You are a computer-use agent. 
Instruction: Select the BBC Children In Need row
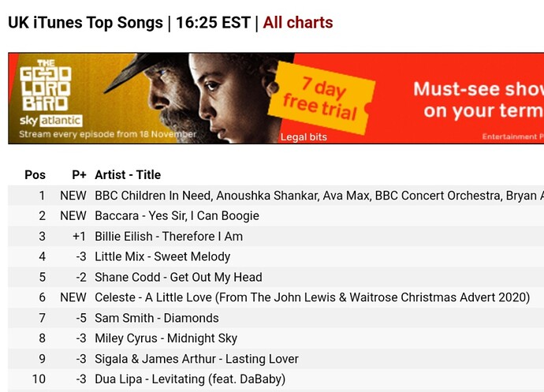click(276, 196)
